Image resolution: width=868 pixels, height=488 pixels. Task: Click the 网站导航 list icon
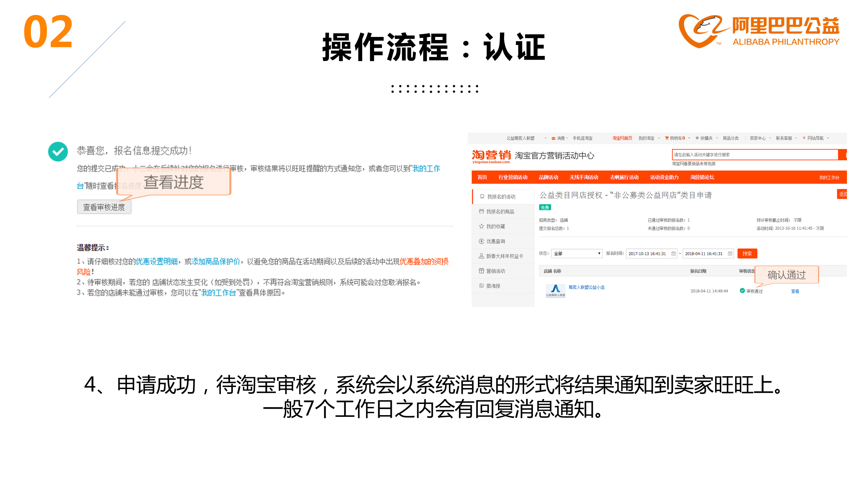pyautogui.click(x=804, y=138)
